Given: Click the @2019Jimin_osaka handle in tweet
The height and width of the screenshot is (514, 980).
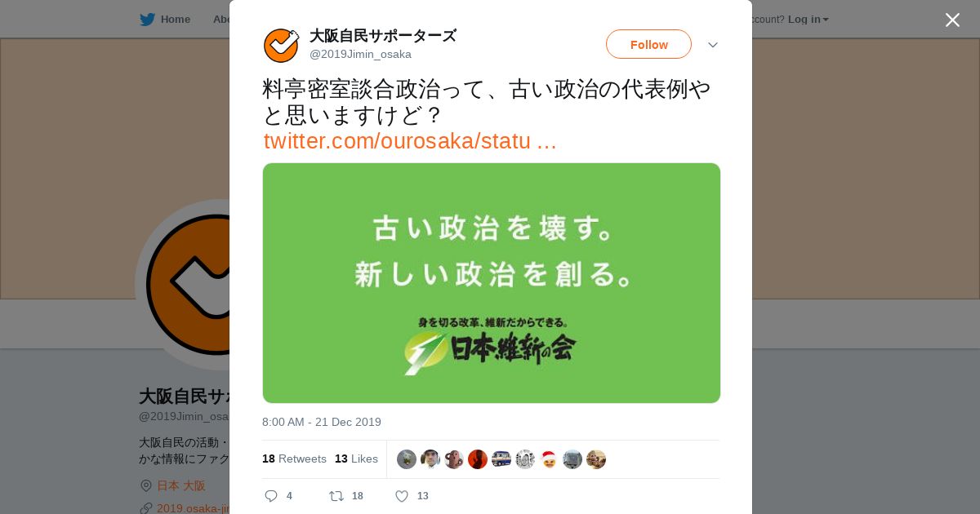Looking at the screenshot, I should pyautogui.click(x=360, y=54).
